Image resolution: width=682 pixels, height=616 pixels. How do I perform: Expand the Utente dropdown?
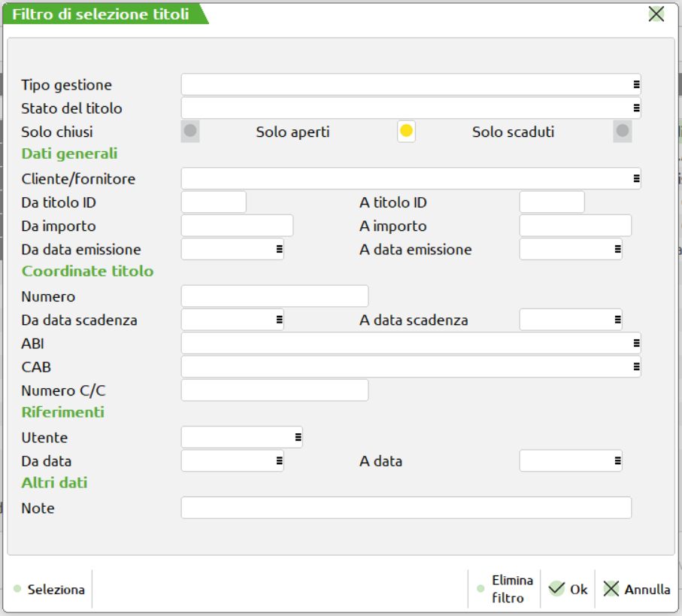pyautogui.click(x=298, y=436)
